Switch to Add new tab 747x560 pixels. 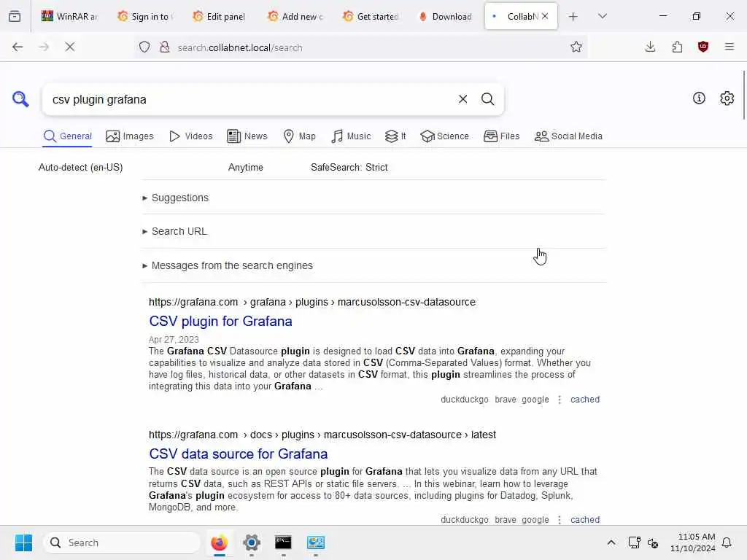[295, 16]
